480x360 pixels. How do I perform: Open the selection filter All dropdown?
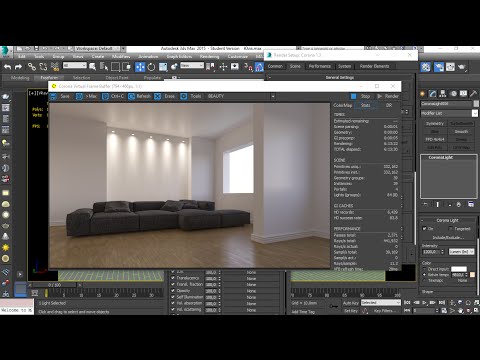pyautogui.click(x=75, y=66)
